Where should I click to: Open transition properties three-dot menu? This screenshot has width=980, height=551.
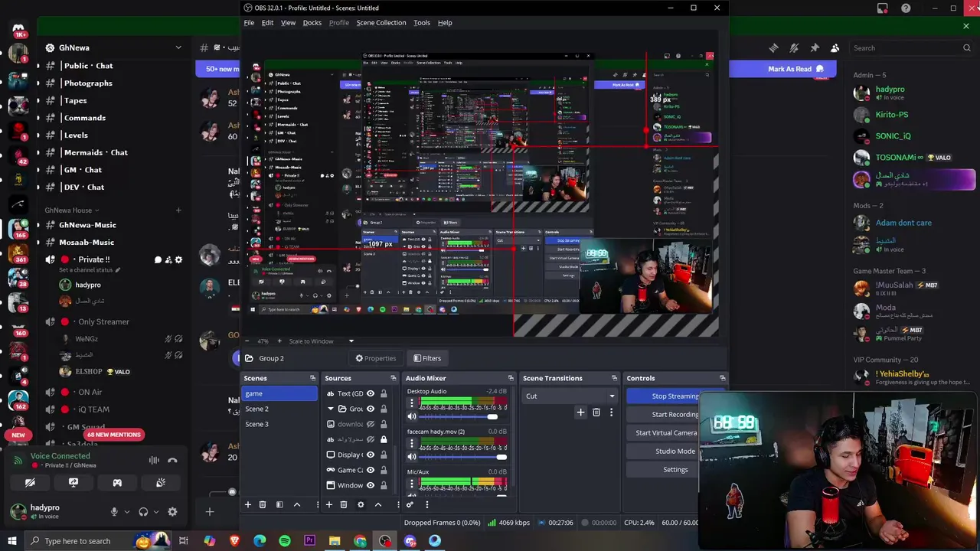click(611, 412)
